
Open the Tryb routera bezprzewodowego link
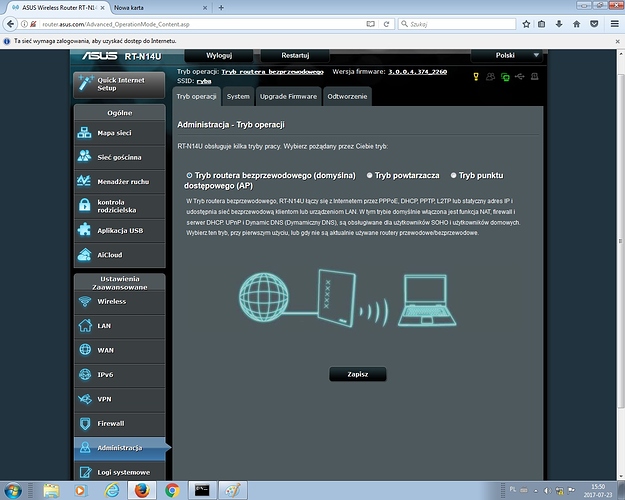pyautogui.click(x=272, y=72)
